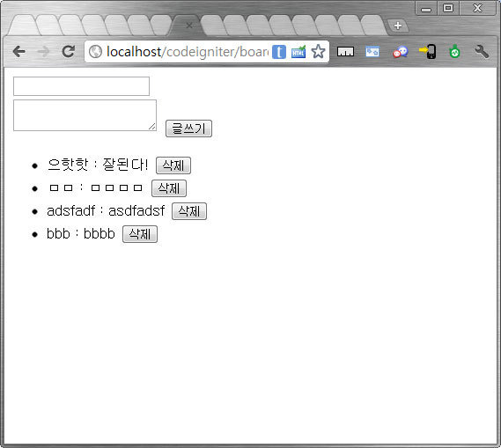Screen dimensions: 501x448
Task: Click the HTML validator icon in address bar
Action: pyautogui.click(x=298, y=52)
